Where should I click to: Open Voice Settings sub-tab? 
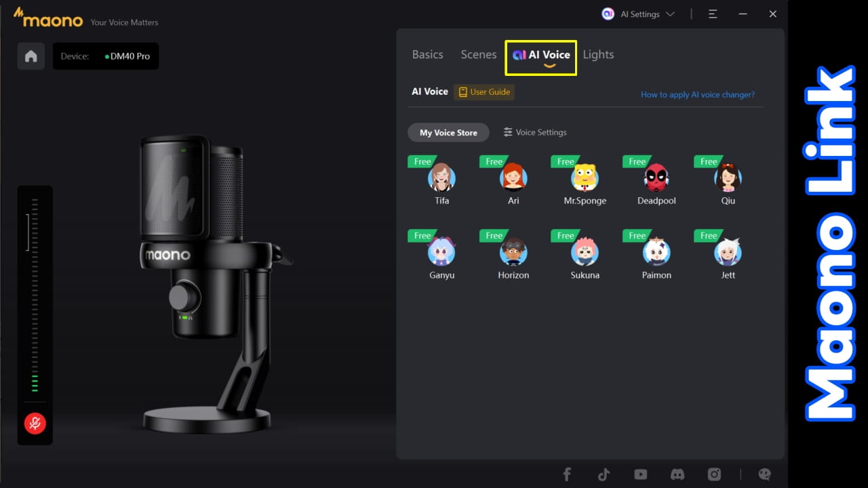click(x=535, y=133)
